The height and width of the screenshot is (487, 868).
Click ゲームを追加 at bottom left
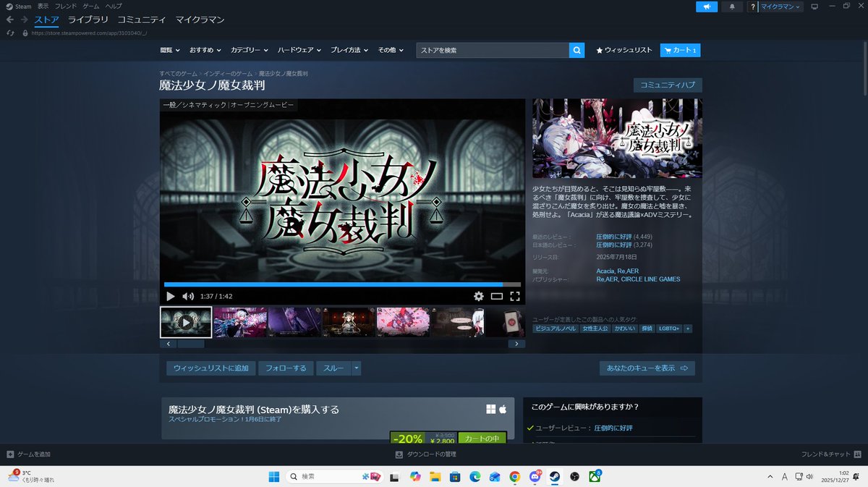coord(29,454)
